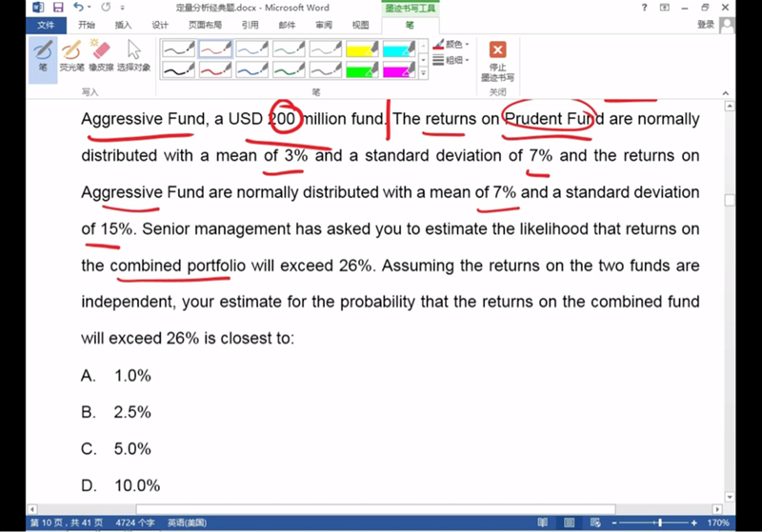Pick the thick blue pen style
This screenshot has height=532, width=762.
click(x=251, y=69)
